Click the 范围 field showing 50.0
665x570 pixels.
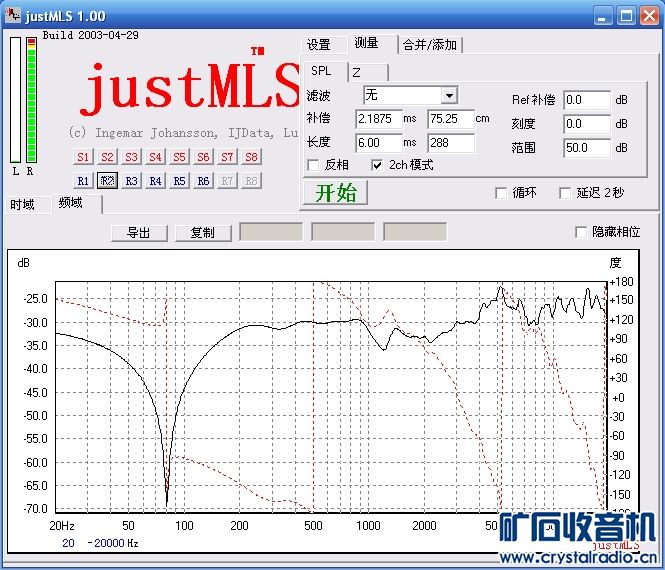point(587,148)
